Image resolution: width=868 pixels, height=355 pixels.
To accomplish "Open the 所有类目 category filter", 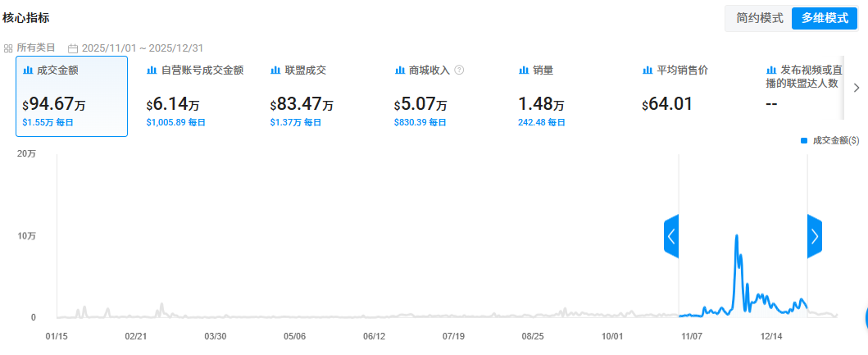I will tap(30, 48).
